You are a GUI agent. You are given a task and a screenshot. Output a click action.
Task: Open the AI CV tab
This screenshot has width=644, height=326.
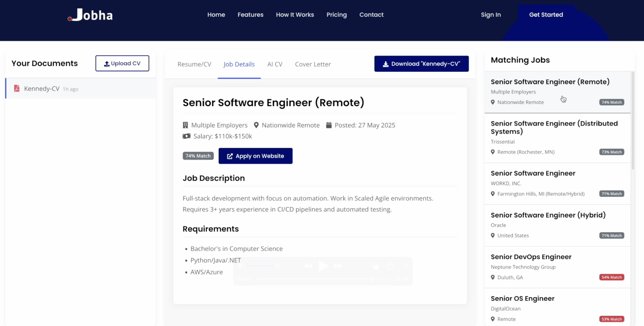click(x=275, y=64)
